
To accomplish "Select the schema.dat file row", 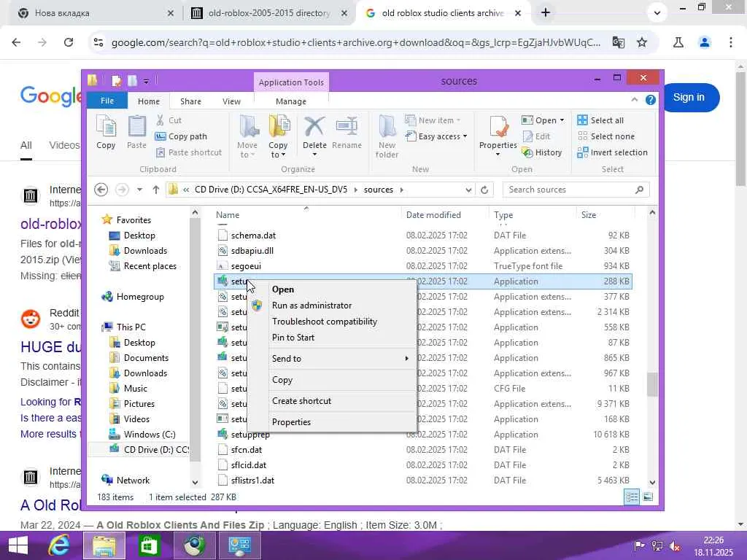I will click(423, 236).
